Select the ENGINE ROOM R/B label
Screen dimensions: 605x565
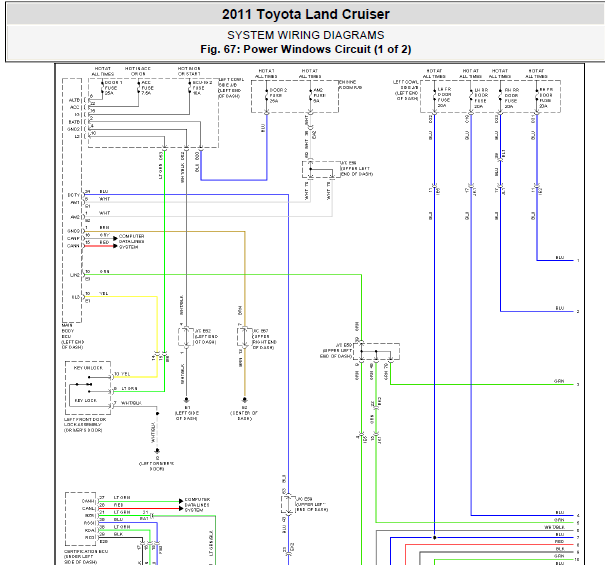351,85
